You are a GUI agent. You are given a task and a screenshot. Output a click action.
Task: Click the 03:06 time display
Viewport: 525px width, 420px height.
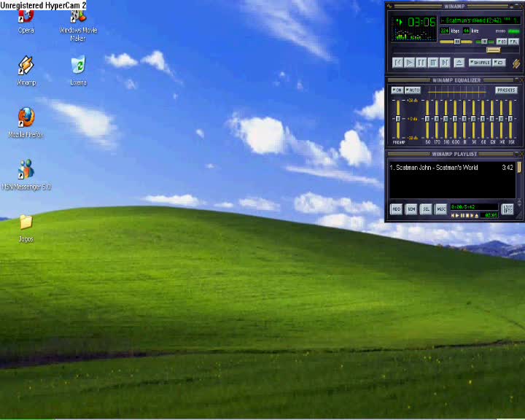[421, 23]
